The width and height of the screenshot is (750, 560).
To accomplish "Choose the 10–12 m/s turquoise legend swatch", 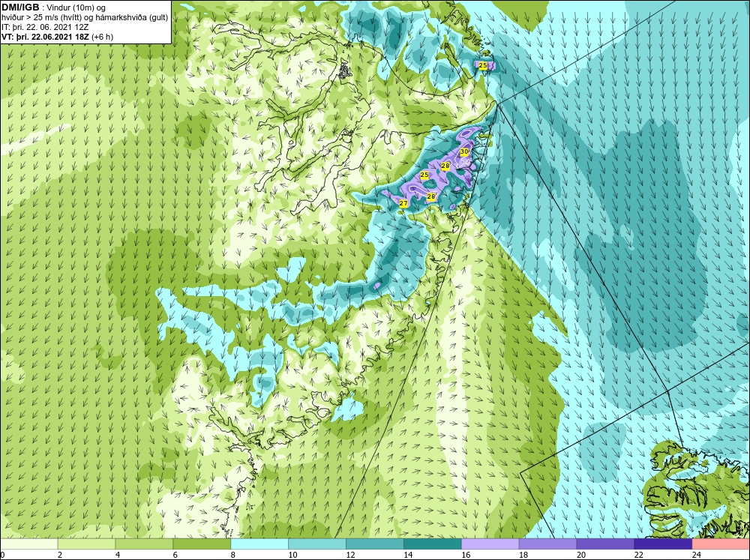I will pyautogui.click(x=317, y=544).
